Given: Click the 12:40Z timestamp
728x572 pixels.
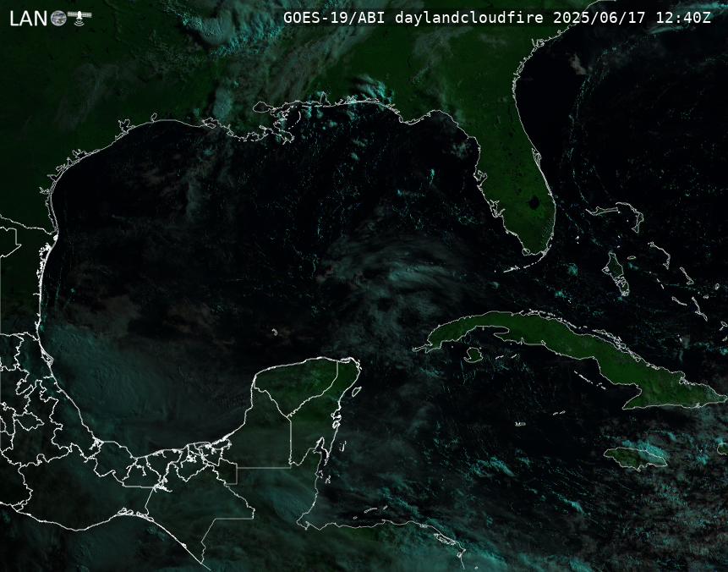Looking at the screenshot, I should tap(683, 18).
